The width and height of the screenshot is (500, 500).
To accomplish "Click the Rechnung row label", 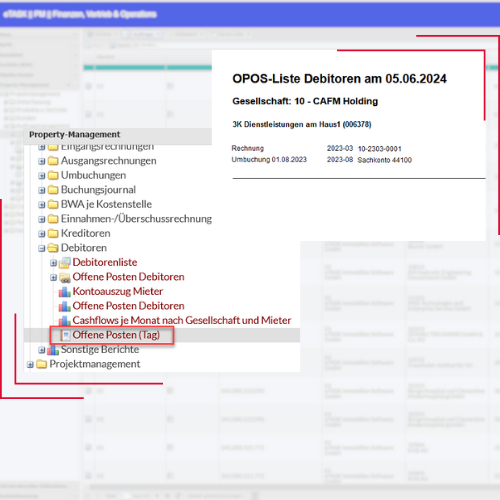I will (x=248, y=148).
